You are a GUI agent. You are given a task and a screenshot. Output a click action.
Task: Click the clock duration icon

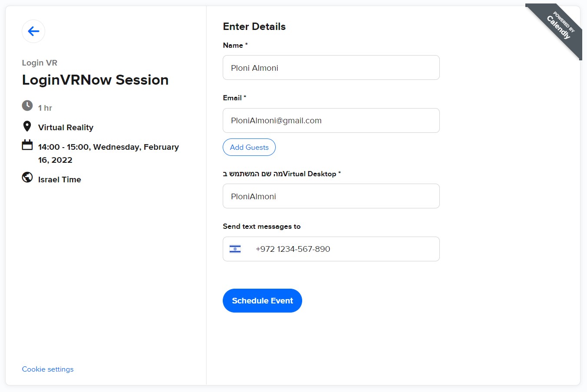click(x=27, y=105)
